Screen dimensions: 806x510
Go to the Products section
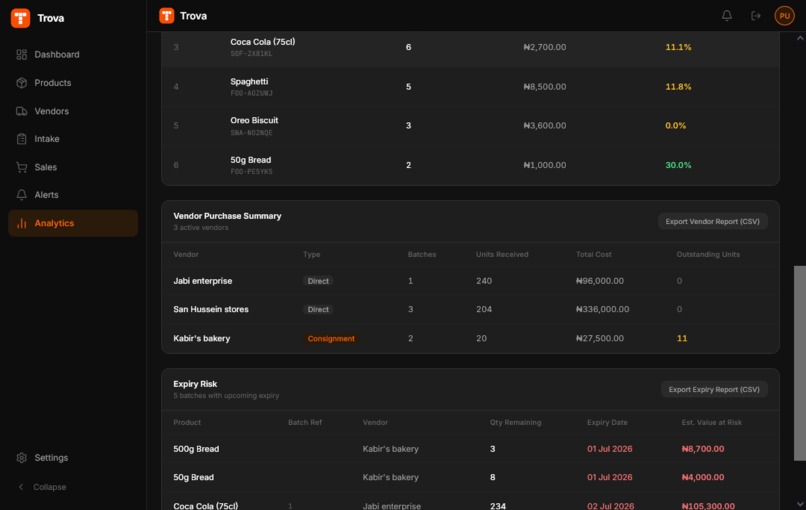(x=73, y=83)
